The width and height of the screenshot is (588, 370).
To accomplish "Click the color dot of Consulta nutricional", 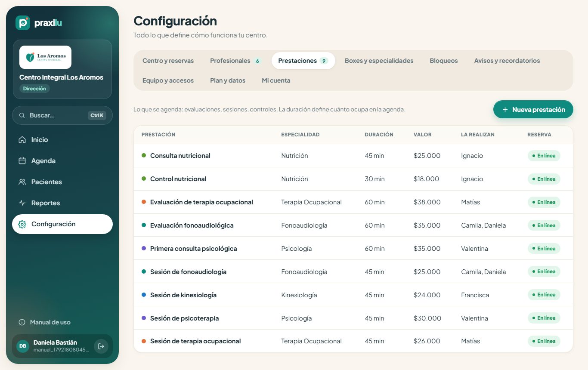I will pos(144,155).
